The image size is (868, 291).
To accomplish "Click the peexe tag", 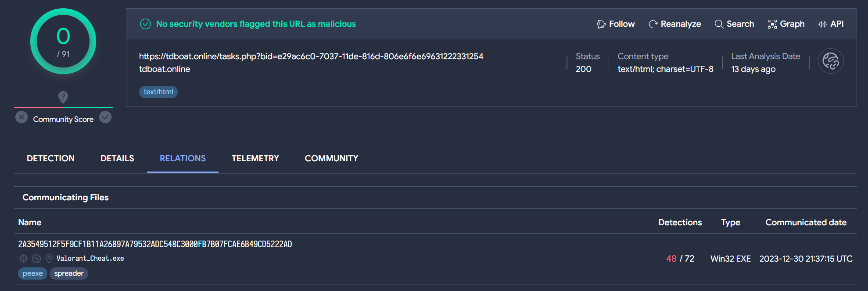I will (x=32, y=273).
